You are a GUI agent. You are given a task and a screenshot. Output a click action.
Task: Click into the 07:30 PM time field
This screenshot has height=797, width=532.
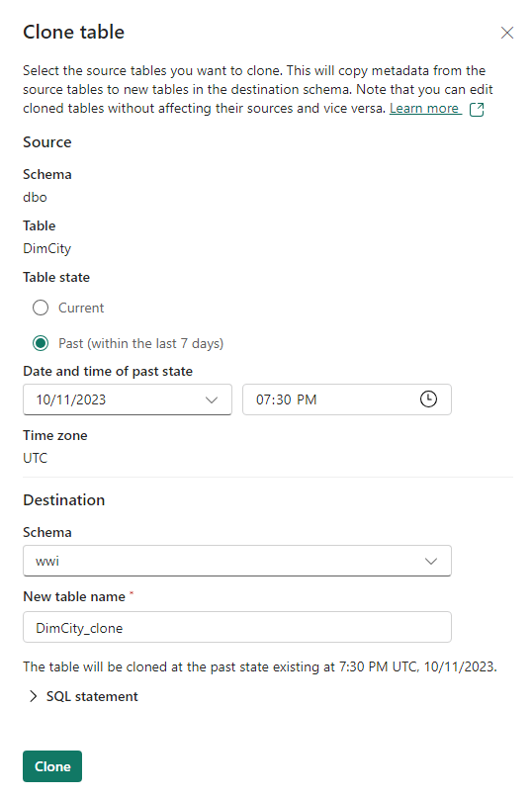pyautogui.click(x=347, y=399)
